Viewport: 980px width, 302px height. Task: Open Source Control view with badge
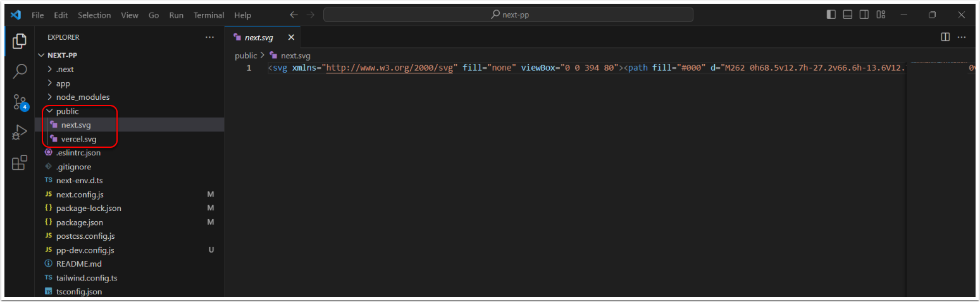tap(20, 102)
